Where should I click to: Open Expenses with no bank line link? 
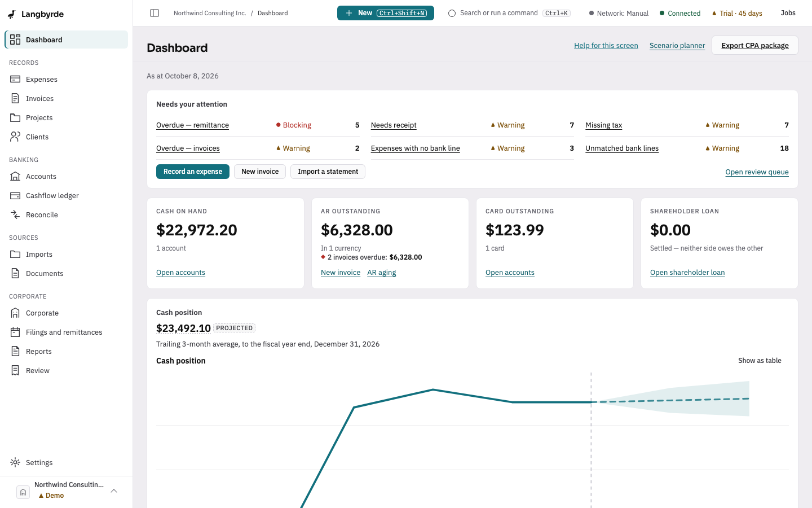coord(415,148)
